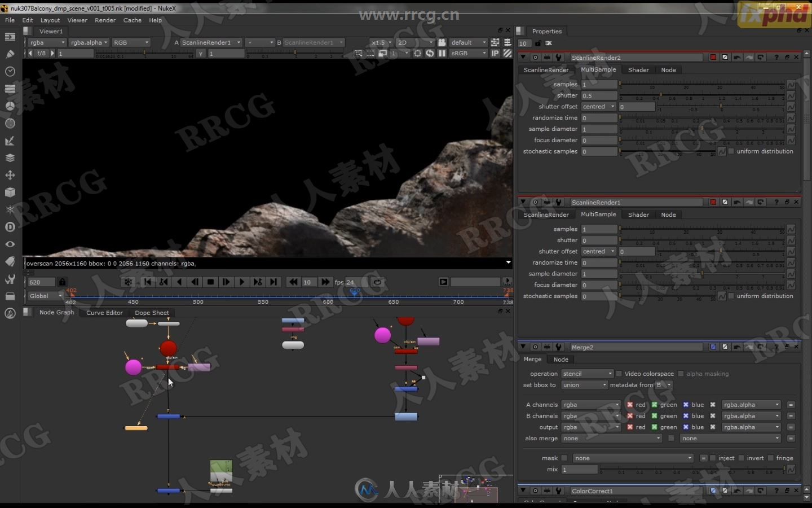This screenshot has height=508, width=812.
Task: Adjust ScanlineRender2 samples slider
Action: pos(702,84)
